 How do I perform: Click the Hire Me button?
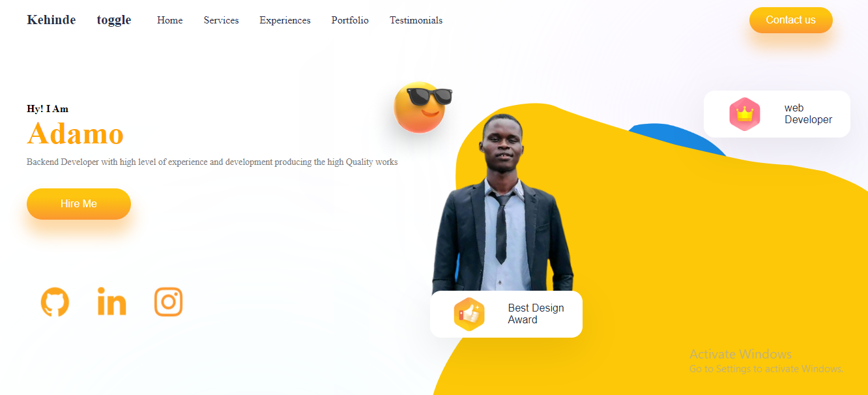pyautogui.click(x=79, y=204)
